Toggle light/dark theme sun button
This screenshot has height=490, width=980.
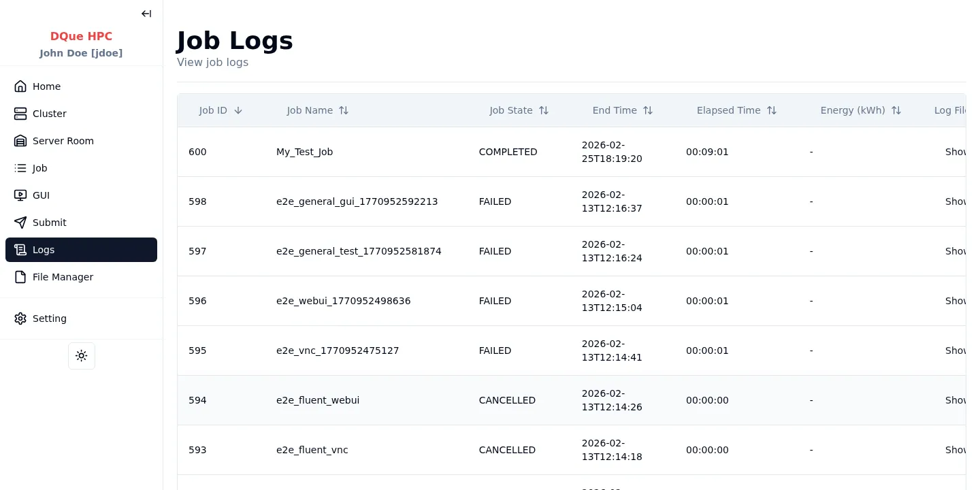pos(82,356)
